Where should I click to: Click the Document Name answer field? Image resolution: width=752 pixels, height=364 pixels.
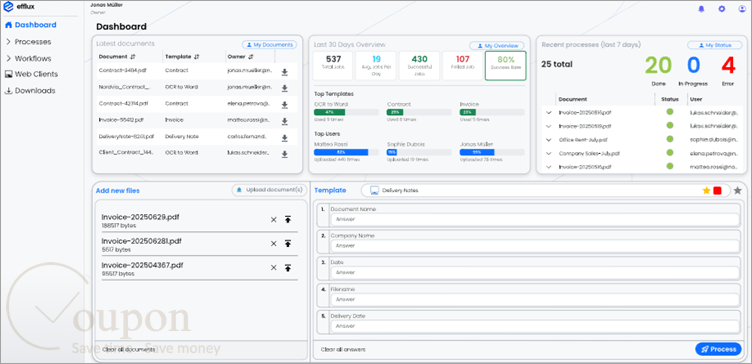pyautogui.click(x=535, y=219)
